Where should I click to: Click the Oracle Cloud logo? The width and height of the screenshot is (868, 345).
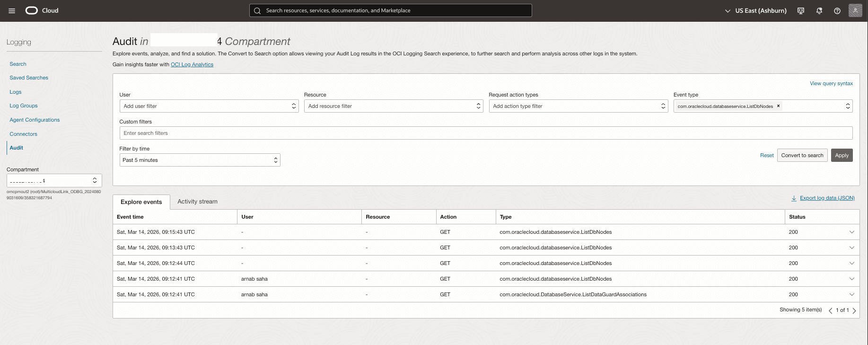click(42, 10)
